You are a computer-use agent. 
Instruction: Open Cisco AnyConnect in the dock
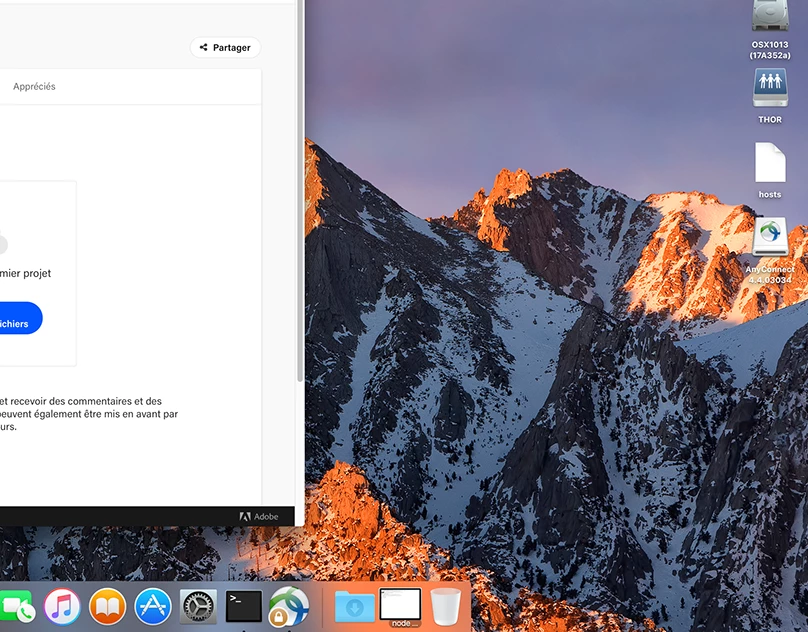289,607
